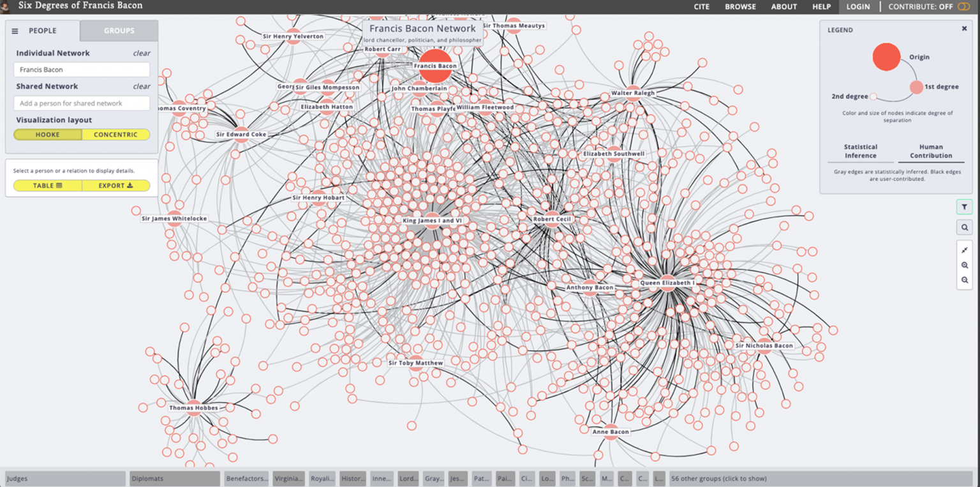
Task: Open the hamburger menu beside PEOPLE
Action: 15,31
